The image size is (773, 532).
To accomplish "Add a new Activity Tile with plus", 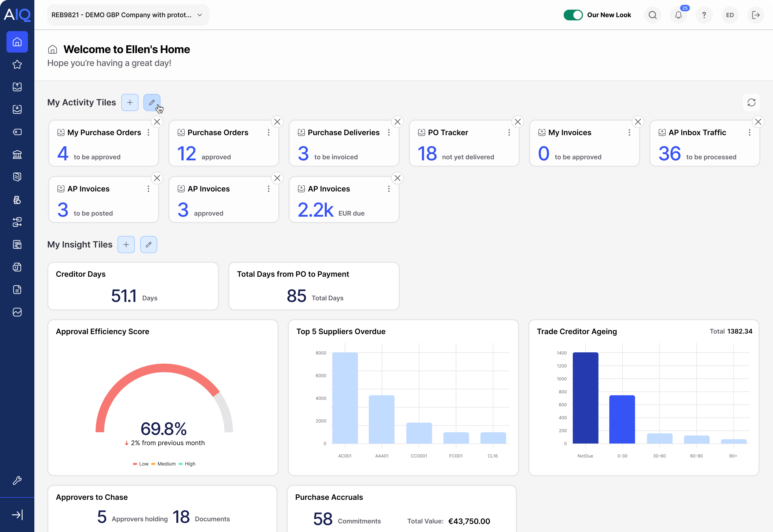I will [x=130, y=102].
